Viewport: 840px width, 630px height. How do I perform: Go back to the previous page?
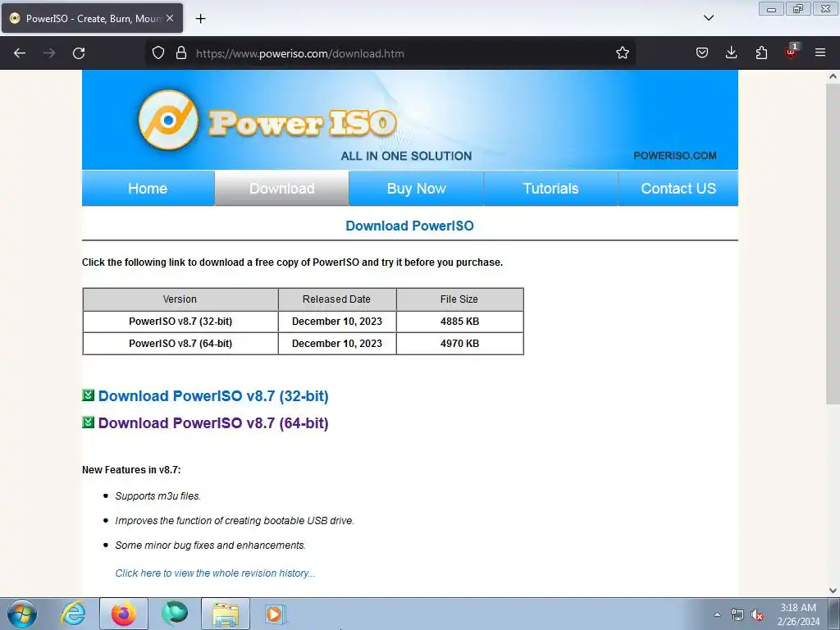tap(20, 53)
